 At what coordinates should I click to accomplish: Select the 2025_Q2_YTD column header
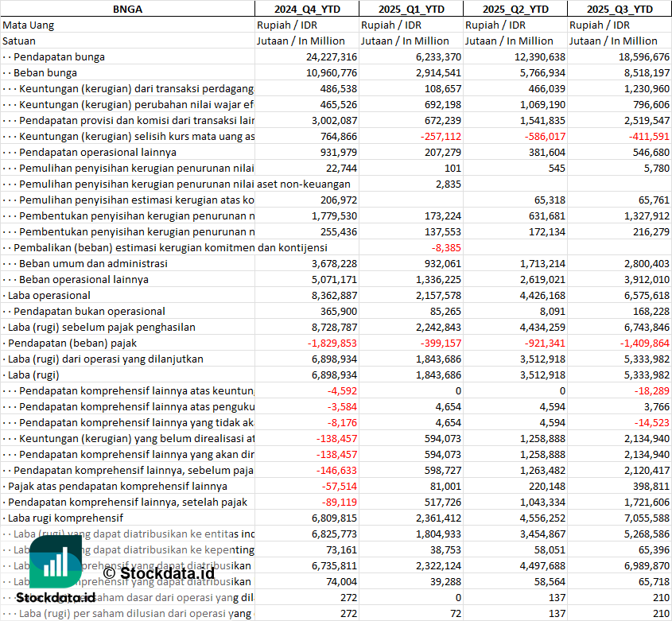pos(515,9)
